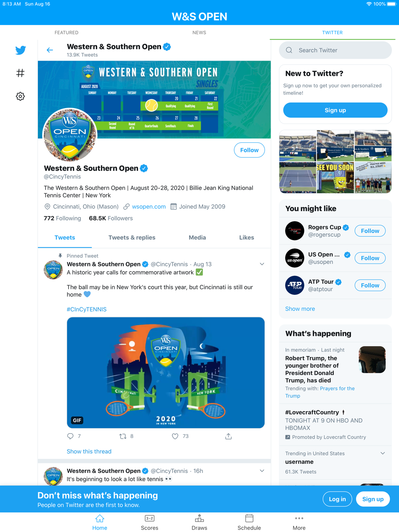Switch to the Media tab
Image resolution: width=399 pixels, height=532 pixels.
pos(197,238)
